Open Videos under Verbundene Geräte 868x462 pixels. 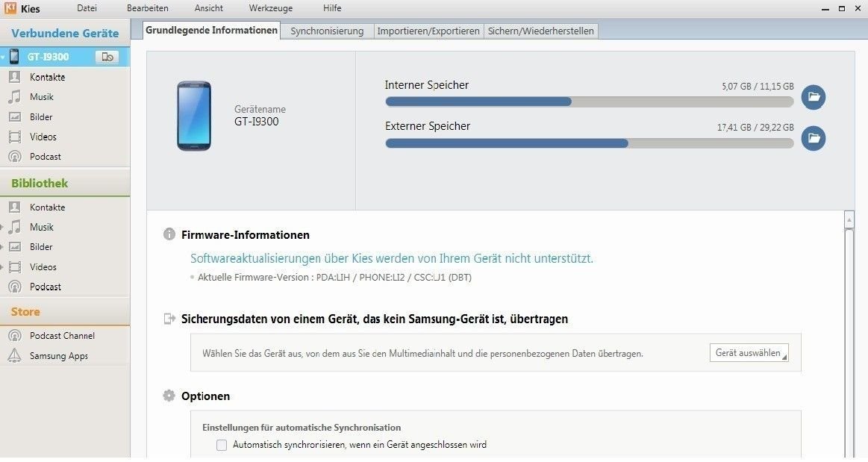43,137
